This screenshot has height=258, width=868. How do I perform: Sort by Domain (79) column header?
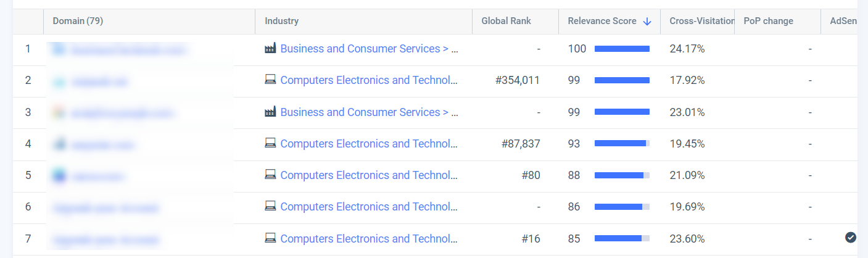pos(78,22)
